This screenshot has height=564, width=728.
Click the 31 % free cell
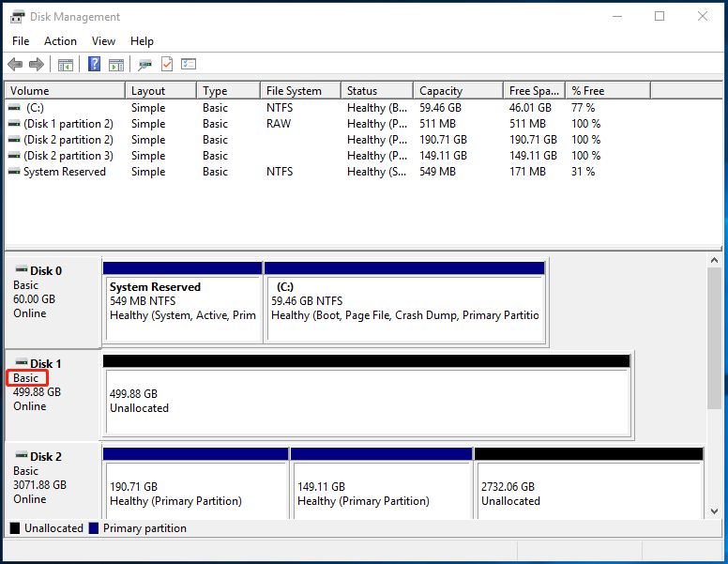pyautogui.click(x=584, y=172)
